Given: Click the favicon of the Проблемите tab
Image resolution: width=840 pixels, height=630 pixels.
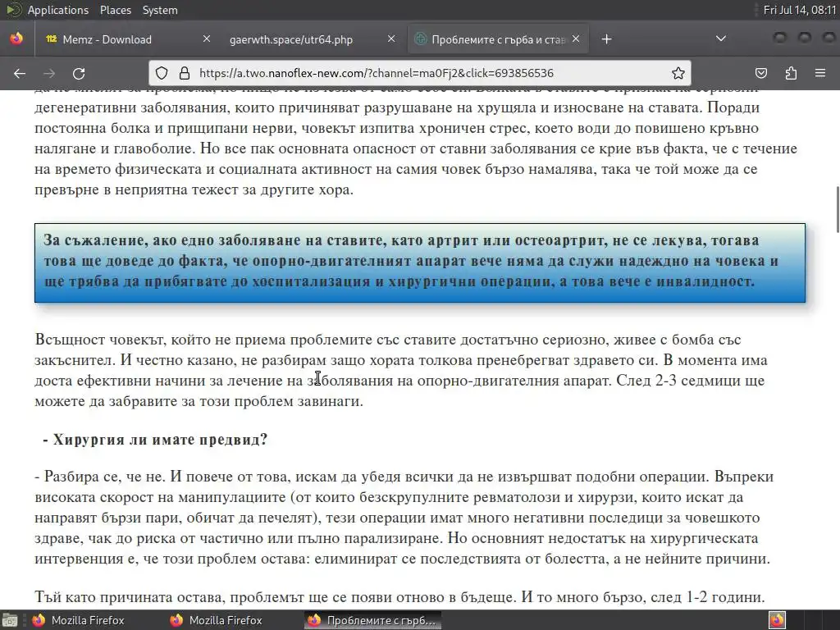Looking at the screenshot, I should click(421, 39).
